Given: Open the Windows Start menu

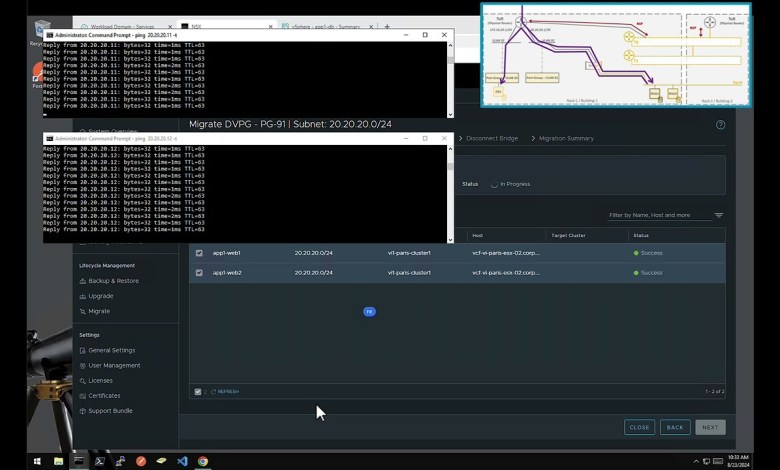Looking at the screenshot, I should 37,461.
